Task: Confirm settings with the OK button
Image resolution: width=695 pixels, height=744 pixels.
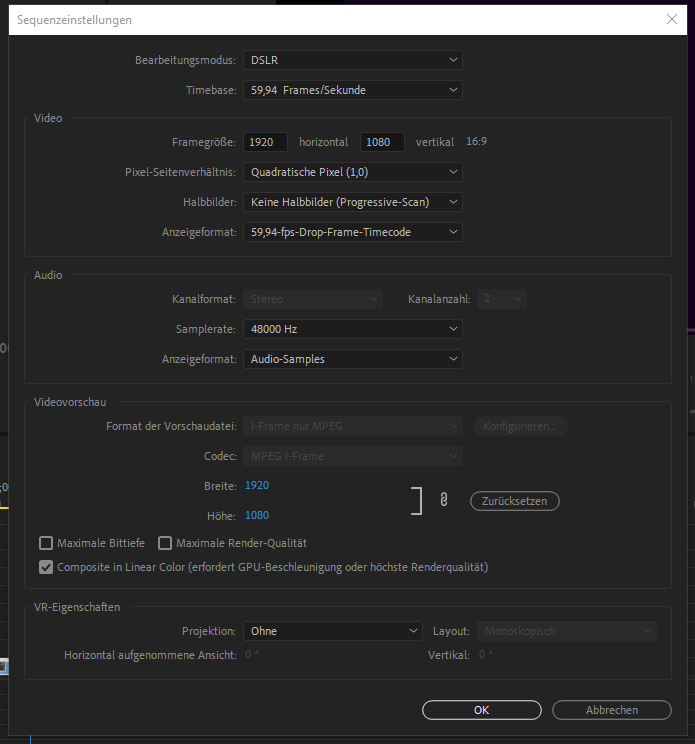Action: pyautogui.click(x=482, y=710)
